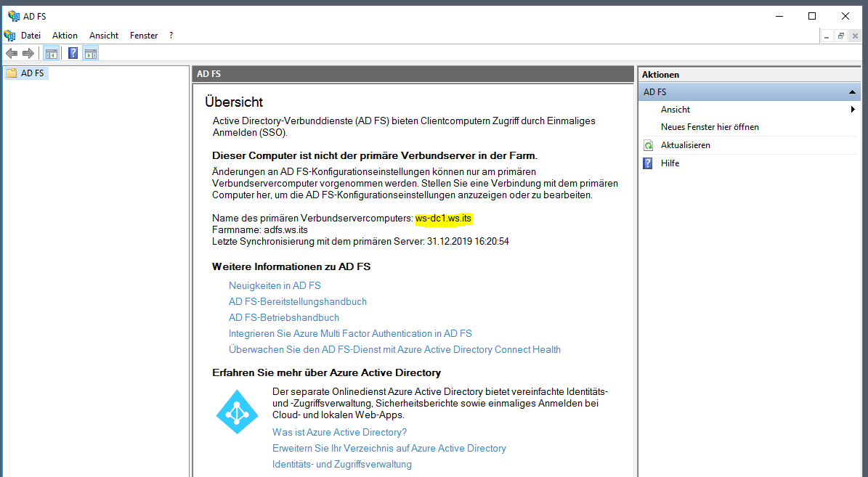Open Was ist Azure Active Directory link
The height and width of the screenshot is (477, 868).
[x=339, y=432]
